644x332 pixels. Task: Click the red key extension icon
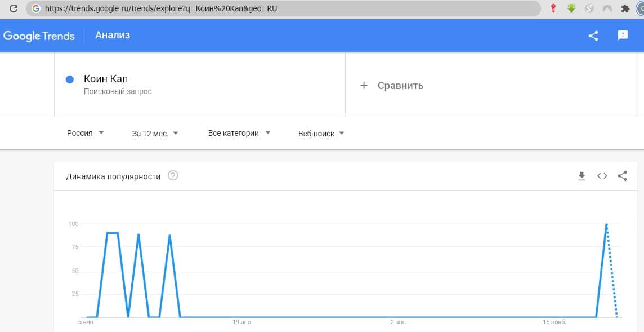553,9
